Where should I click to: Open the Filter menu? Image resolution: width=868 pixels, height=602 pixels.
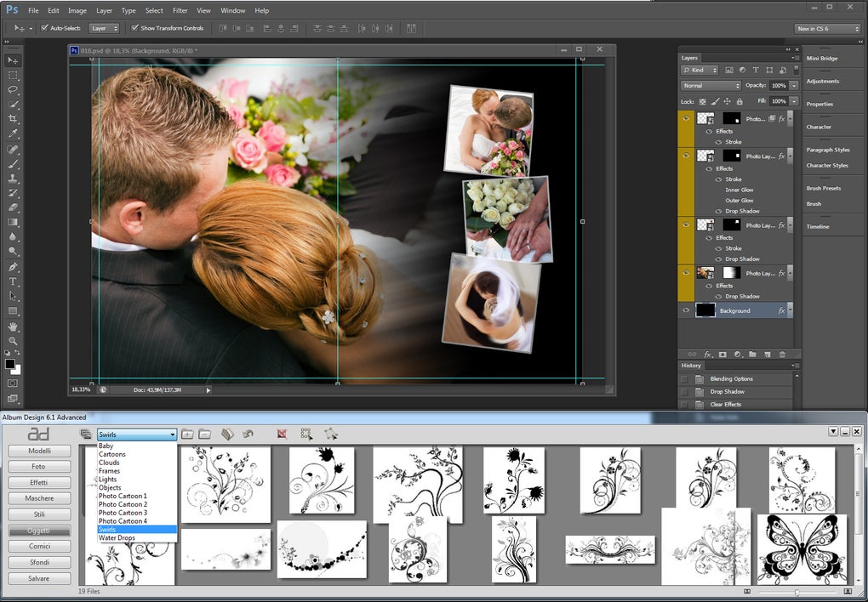coord(180,10)
